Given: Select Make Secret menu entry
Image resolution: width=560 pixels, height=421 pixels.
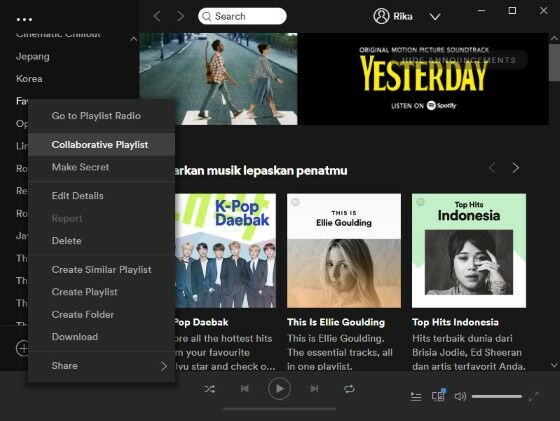Looking at the screenshot, I should (101, 167).
